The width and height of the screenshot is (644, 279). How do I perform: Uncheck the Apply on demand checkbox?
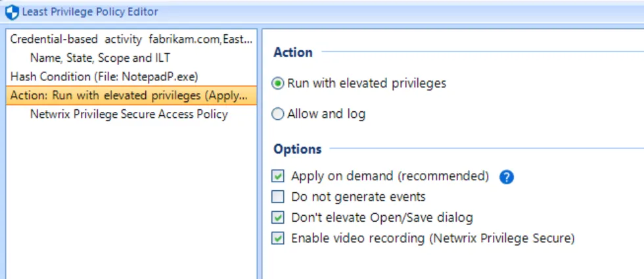point(277,176)
